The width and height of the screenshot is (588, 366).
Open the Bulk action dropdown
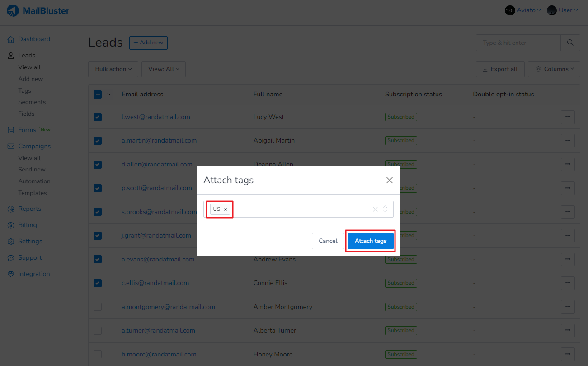coord(113,69)
